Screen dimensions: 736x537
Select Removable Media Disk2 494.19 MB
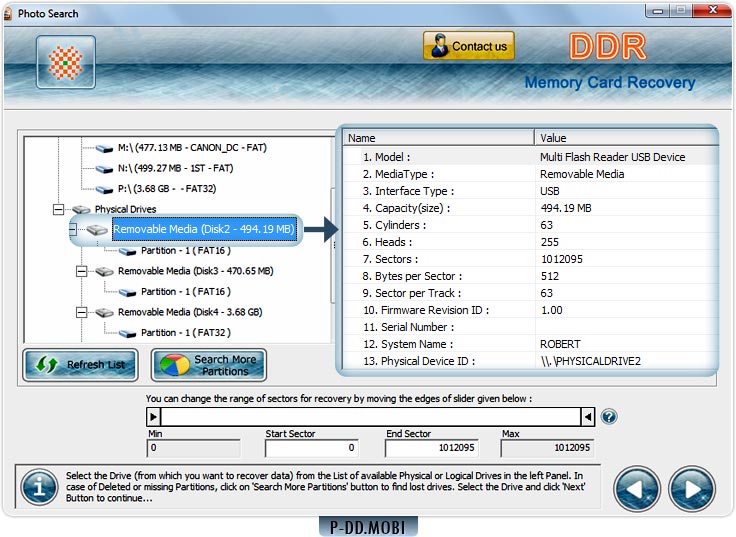[204, 230]
